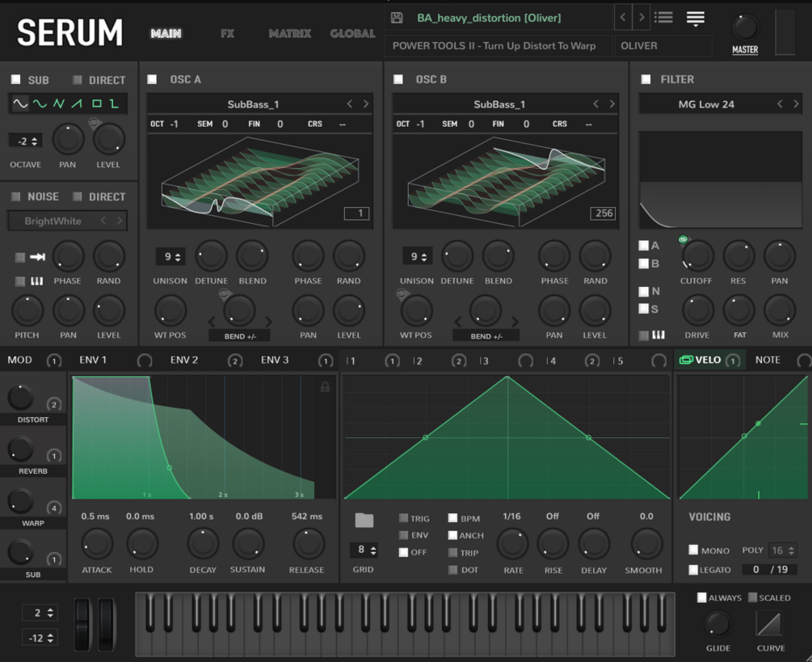Click modulation tag above OSC A Bend
Image resolution: width=812 pixels, height=662 pixels.
225,294
